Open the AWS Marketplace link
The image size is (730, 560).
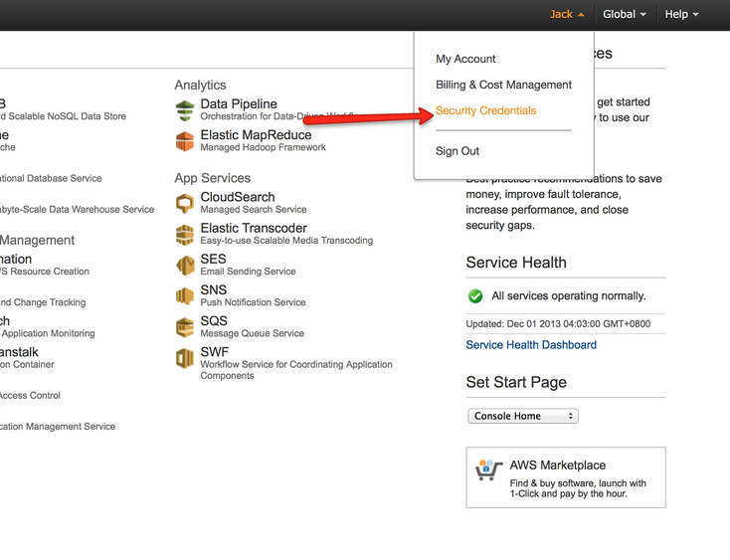[558, 466]
